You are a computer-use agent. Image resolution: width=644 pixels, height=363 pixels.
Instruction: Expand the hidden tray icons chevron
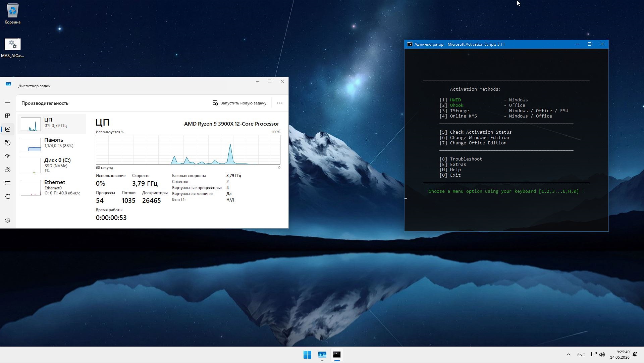568,355
